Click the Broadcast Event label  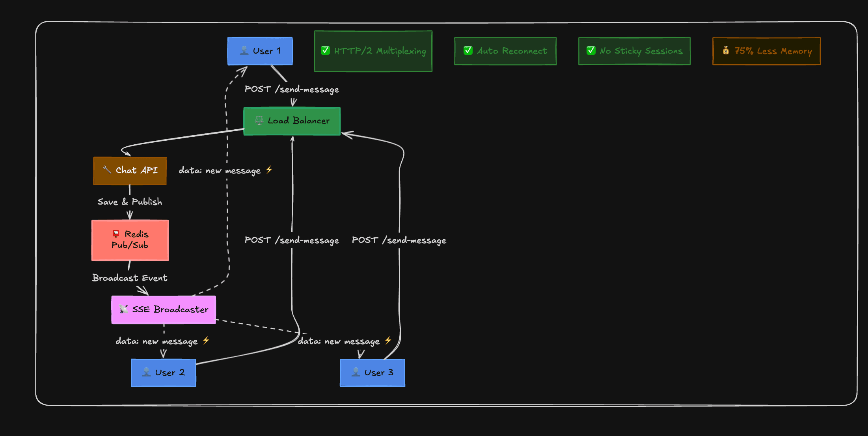click(x=130, y=278)
